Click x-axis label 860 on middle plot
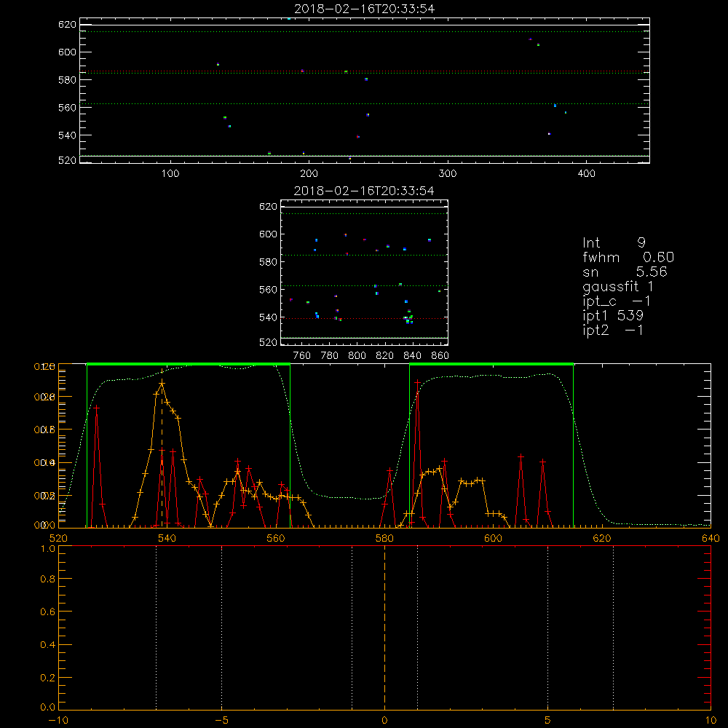 (440, 356)
